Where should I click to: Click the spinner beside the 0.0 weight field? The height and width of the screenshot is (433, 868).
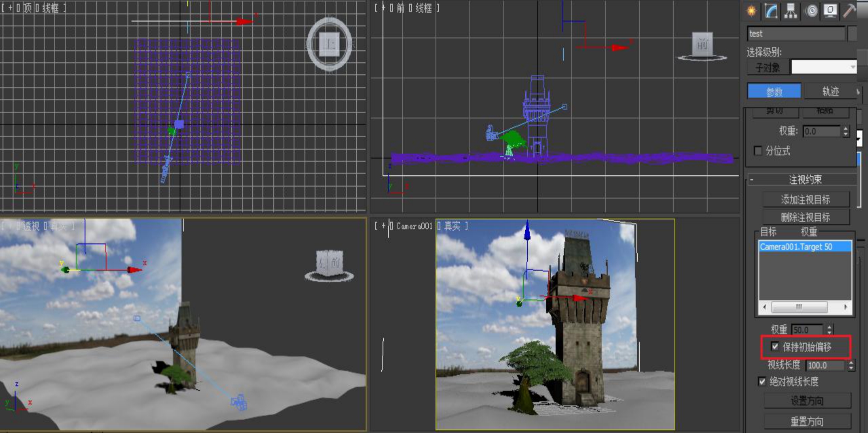[846, 131]
